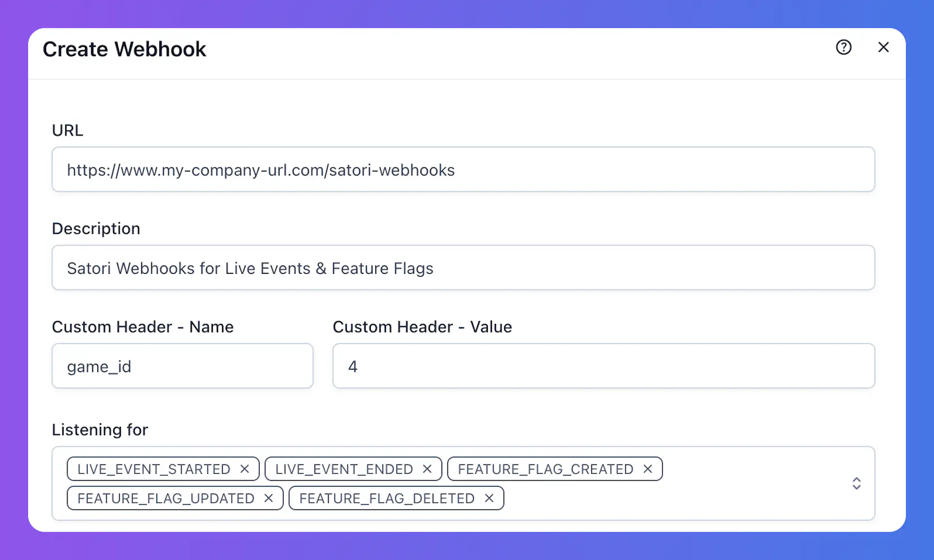The width and height of the screenshot is (934, 560).
Task: Click the Custom Header Name field
Action: point(182,366)
